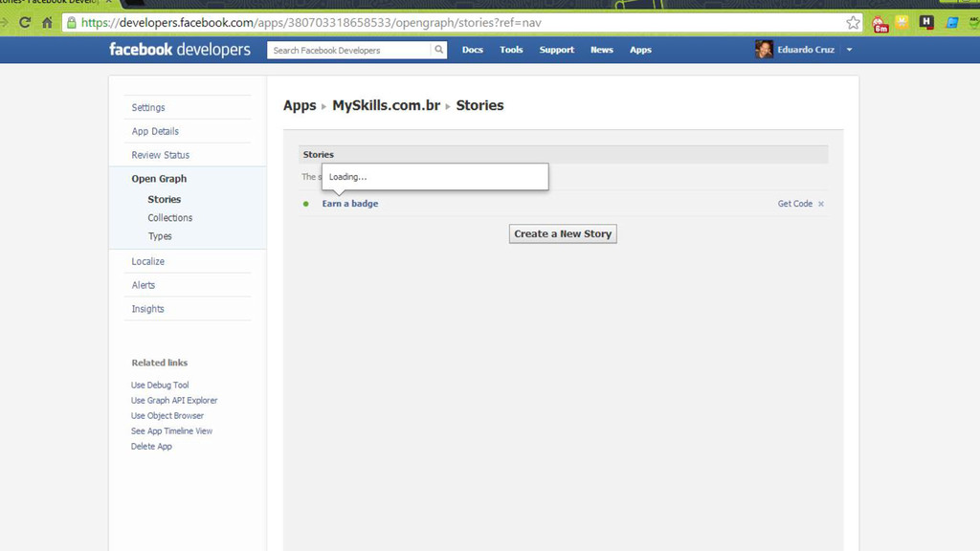
Task: Reload the page with the refresh icon
Action: point(24,23)
